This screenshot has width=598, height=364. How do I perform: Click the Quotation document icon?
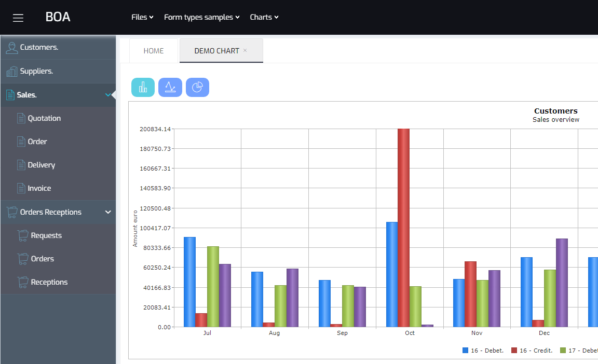pos(21,118)
